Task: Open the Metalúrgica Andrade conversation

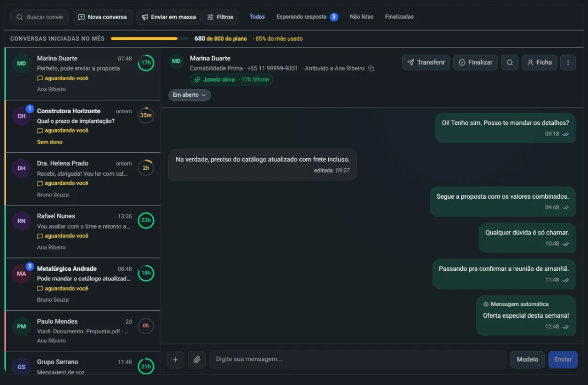Action: click(x=82, y=284)
